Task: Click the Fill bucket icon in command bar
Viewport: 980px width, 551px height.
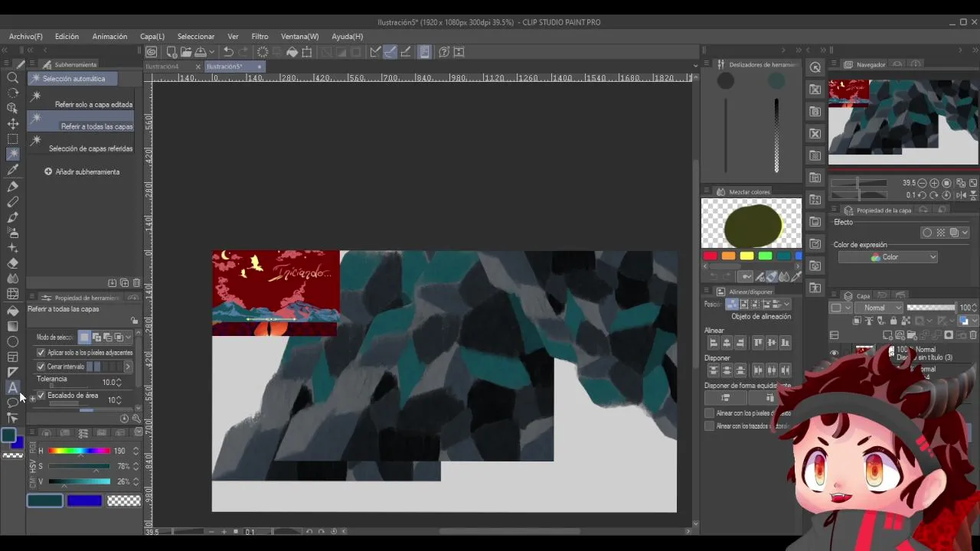Action: click(292, 52)
